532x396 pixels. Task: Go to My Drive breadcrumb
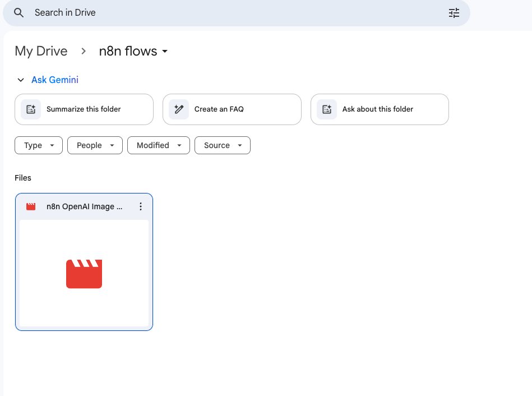pos(41,51)
